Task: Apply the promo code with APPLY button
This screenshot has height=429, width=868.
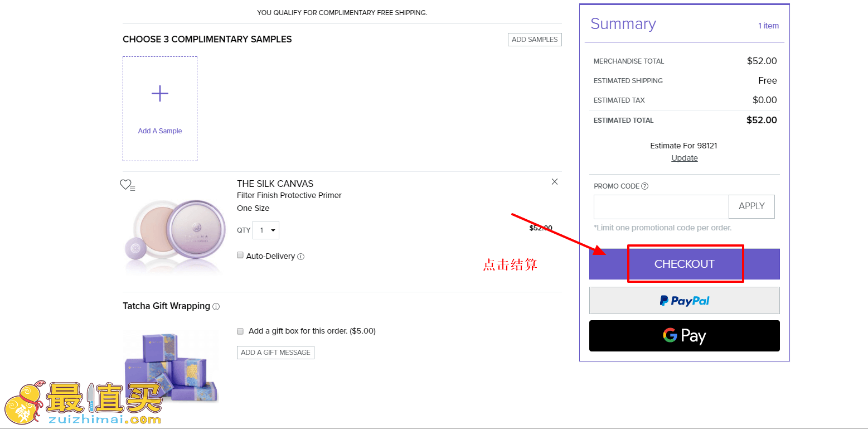Action: coord(751,206)
